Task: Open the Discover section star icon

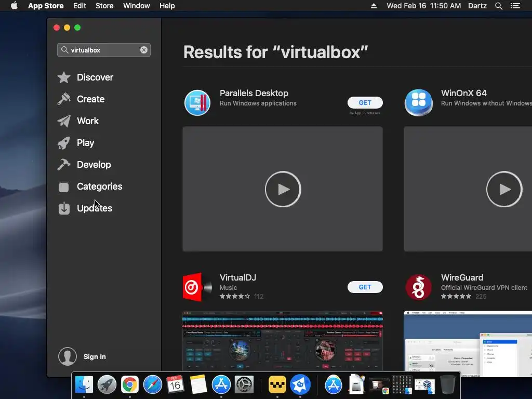Action: click(x=64, y=77)
